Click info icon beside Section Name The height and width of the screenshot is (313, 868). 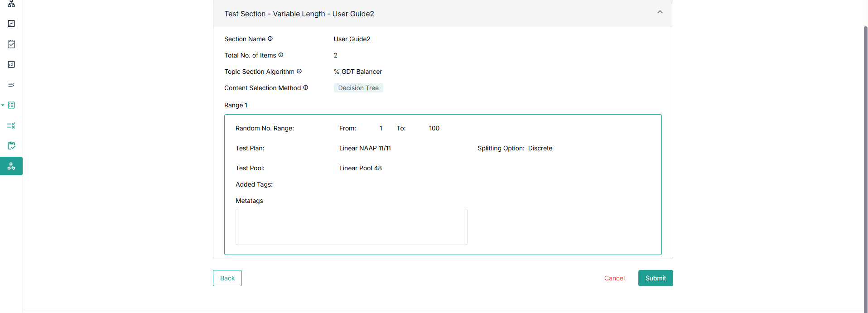270,39
